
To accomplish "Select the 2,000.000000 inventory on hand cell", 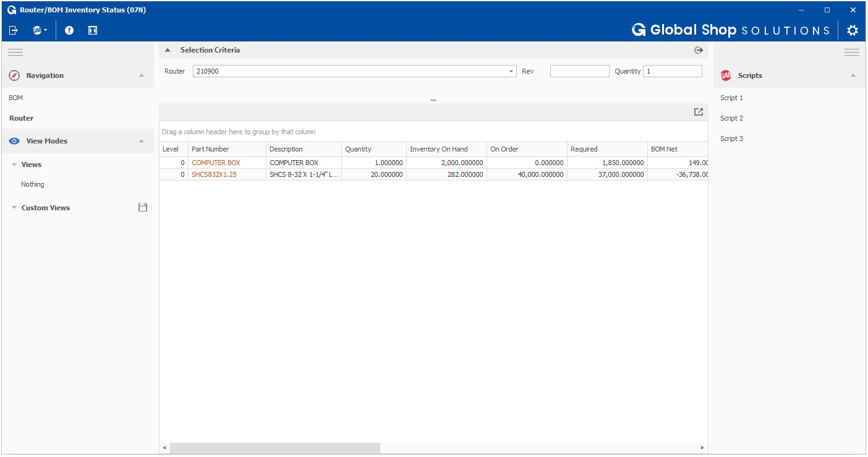I will click(446, 163).
